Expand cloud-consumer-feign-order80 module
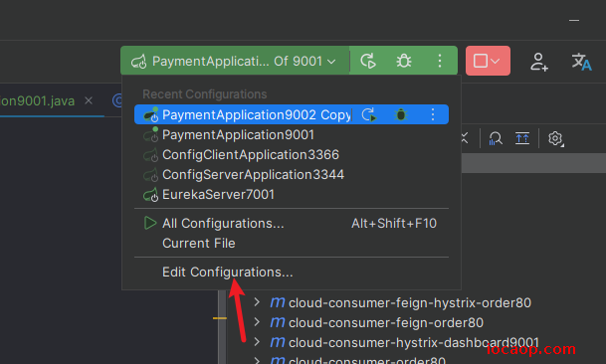Viewport: 606px width, 364px height. pyautogui.click(x=257, y=322)
